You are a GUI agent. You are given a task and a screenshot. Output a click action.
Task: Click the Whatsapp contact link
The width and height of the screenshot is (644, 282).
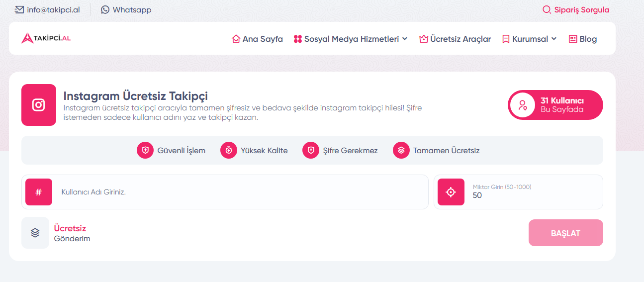click(126, 9)
